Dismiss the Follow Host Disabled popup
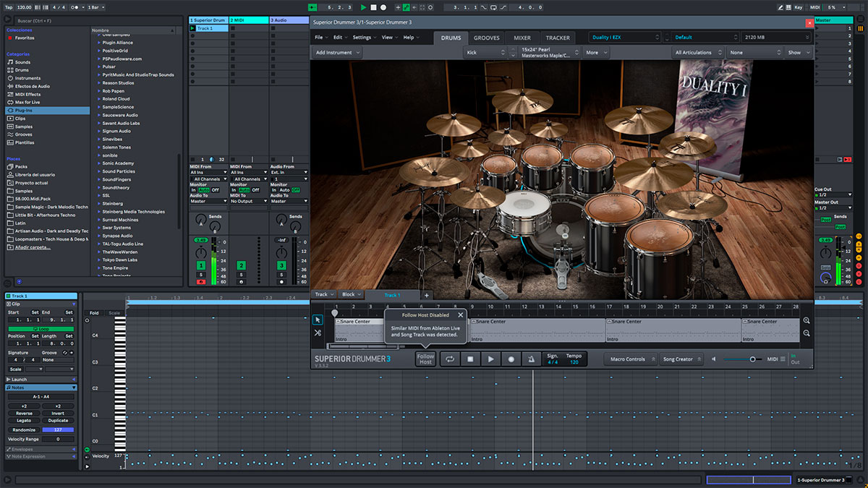Screen dimensions: 868x488 coord(460,315)
